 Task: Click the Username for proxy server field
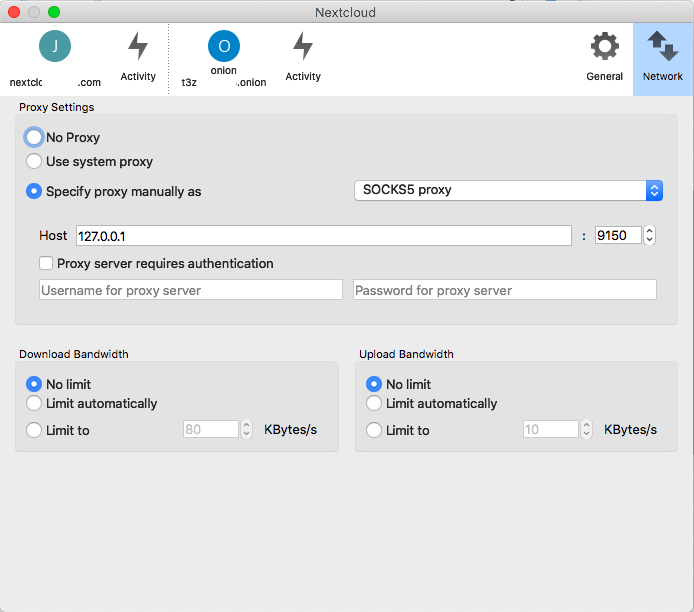[191, 290]
